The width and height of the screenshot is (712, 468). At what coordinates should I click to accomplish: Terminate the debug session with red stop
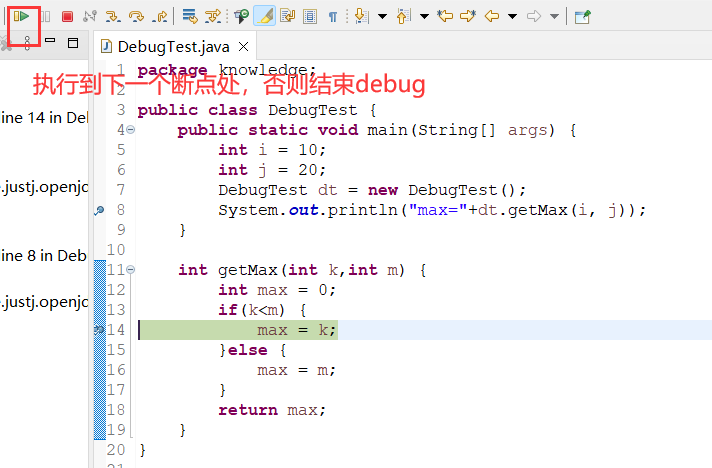coord(67,17)
